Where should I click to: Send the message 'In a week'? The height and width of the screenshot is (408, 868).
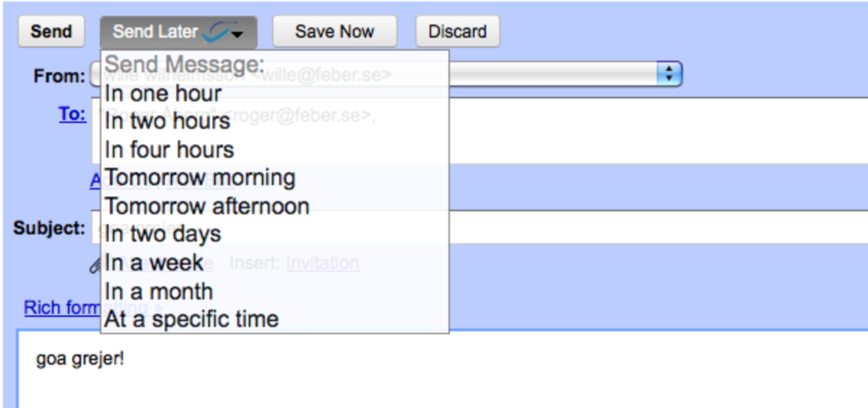coord(154,263)
